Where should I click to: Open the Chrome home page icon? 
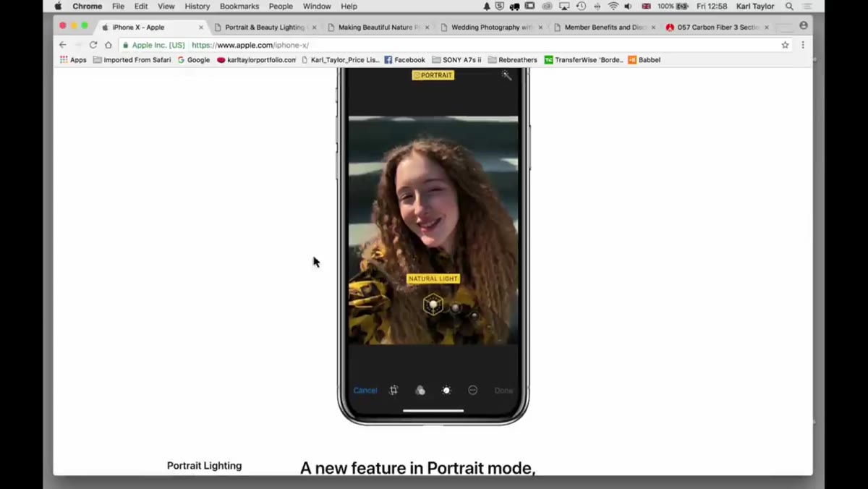tap(109, 45)
